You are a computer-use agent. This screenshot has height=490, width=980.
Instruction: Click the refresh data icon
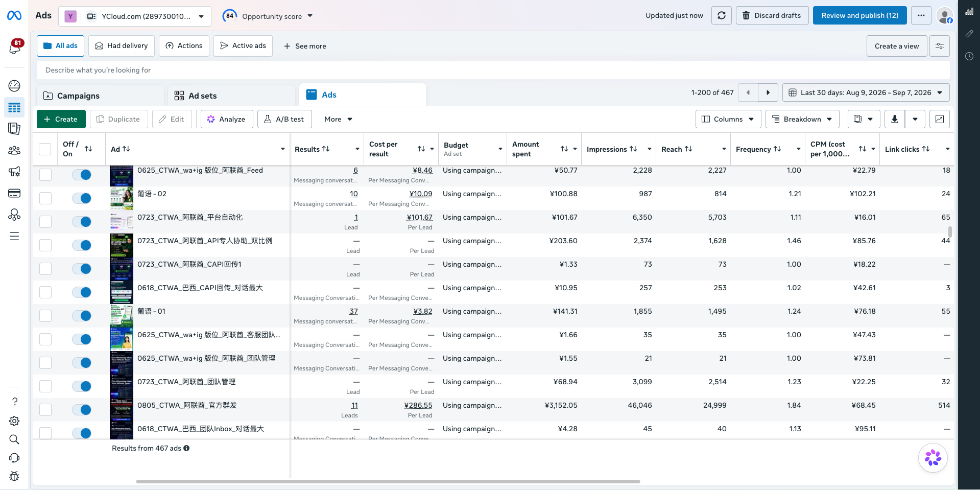point(722,15)
